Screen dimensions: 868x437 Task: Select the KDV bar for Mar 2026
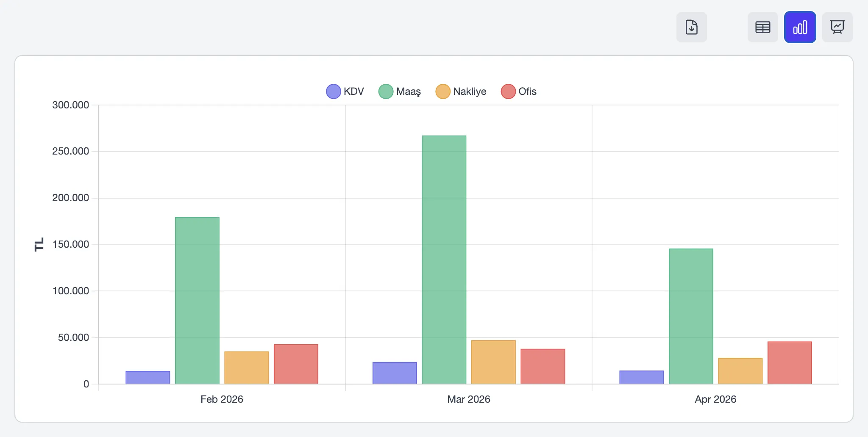pyautogui.click(x=395, y=373)
